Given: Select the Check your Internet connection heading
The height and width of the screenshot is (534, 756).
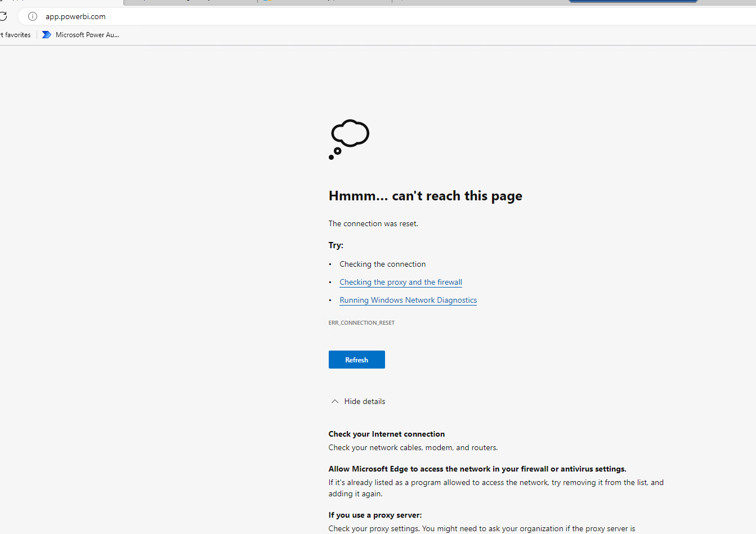Looking at the screenshot, I should pos(387,434).
